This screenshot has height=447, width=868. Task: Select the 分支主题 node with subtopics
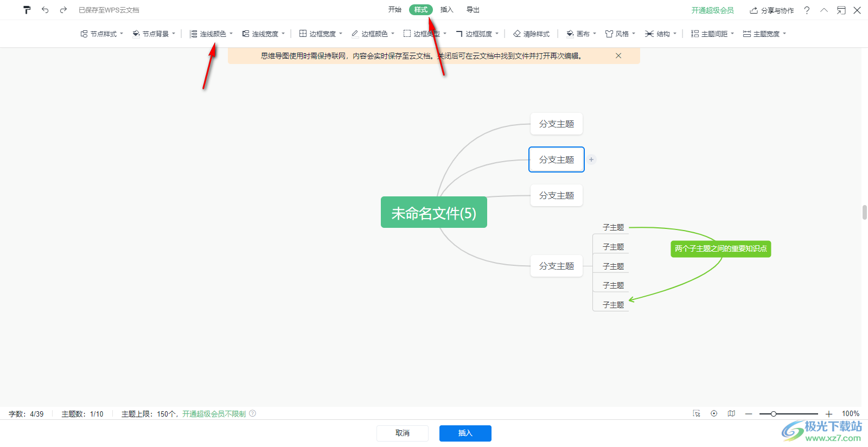pyautogui.click(x=557, y=266)
